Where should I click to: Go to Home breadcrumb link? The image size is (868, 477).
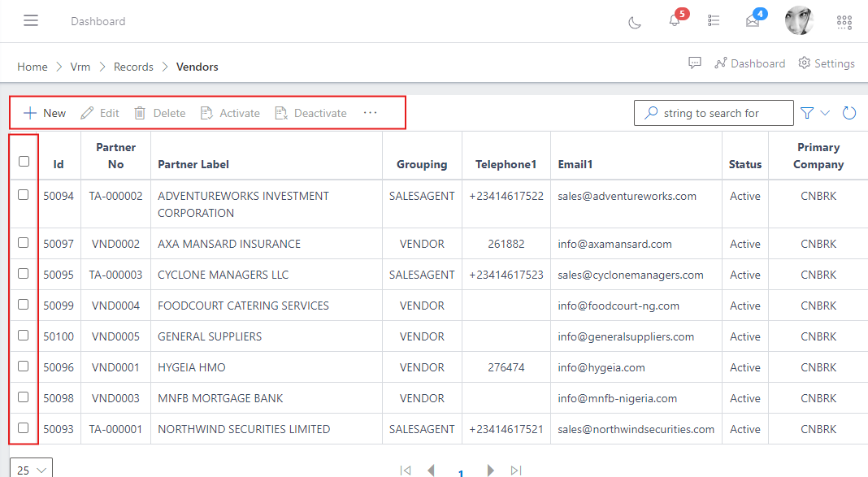(33, 67)
